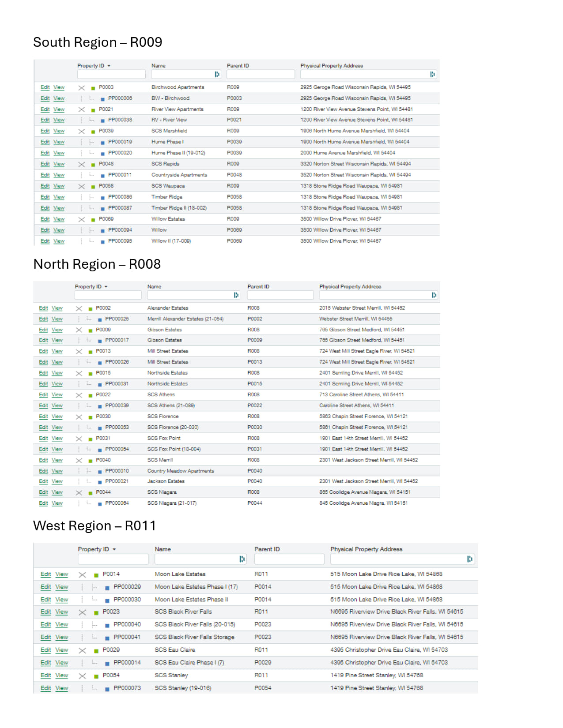Click the blue square icon beside PP000006
The height and width of the screenshot is (728, 563).
pyautogui.click(x=102, y=99)
